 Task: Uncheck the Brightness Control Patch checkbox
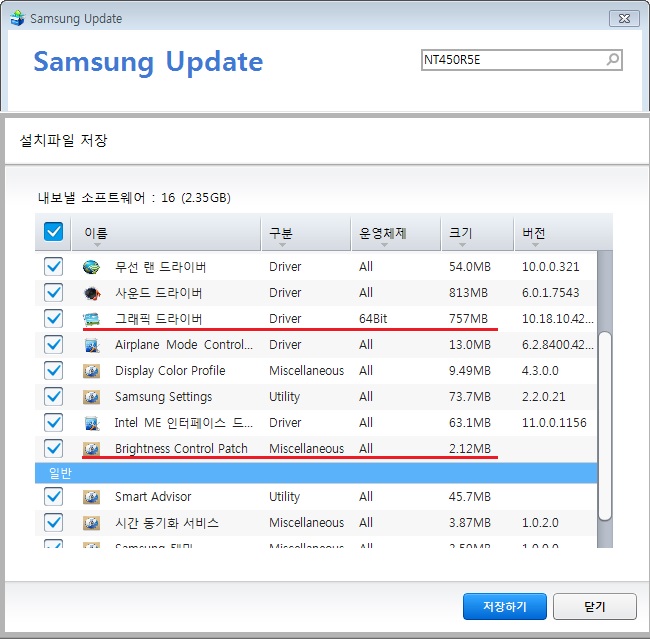coord(53,449)
